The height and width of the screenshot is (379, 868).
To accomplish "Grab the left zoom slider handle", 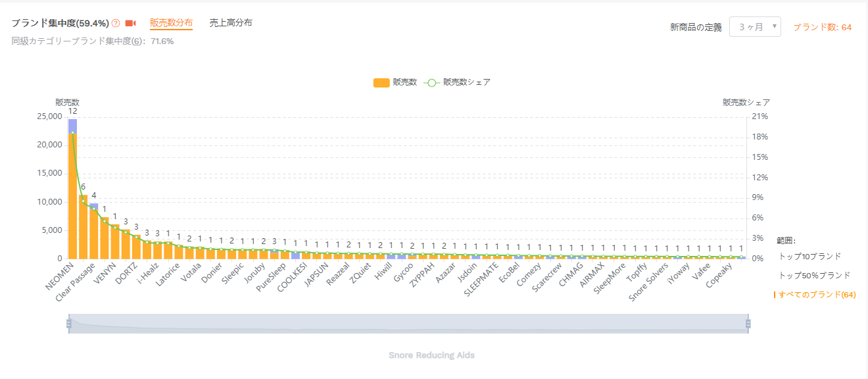I will (x=68, y=323).
